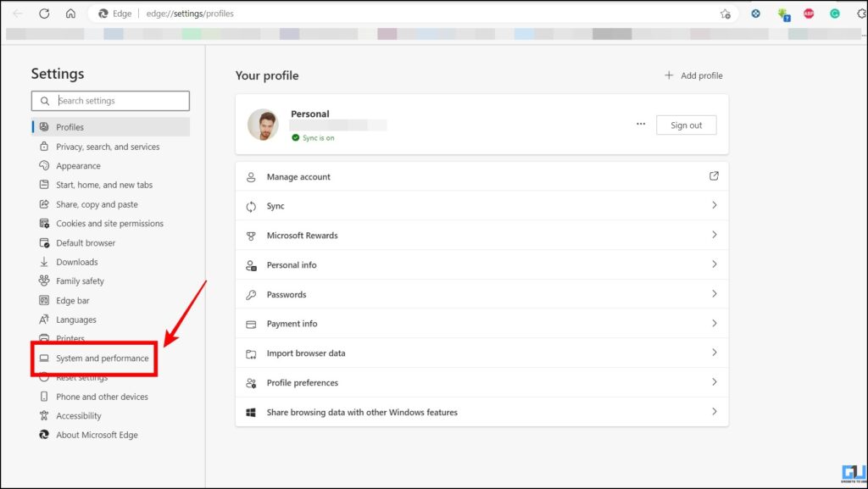Open Privacy, search, and services lock icon
The width and height of the screenshot is (868, 489).
click(44, 146)
